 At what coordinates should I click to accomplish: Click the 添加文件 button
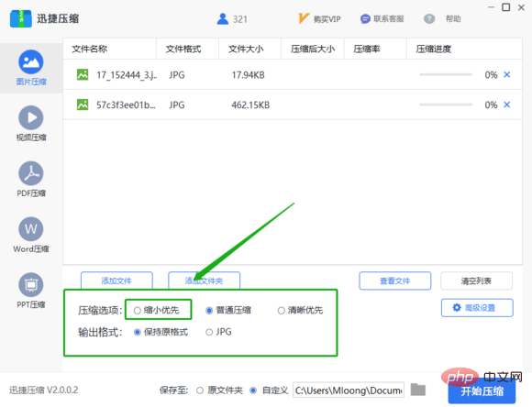(x=116, y=280)
